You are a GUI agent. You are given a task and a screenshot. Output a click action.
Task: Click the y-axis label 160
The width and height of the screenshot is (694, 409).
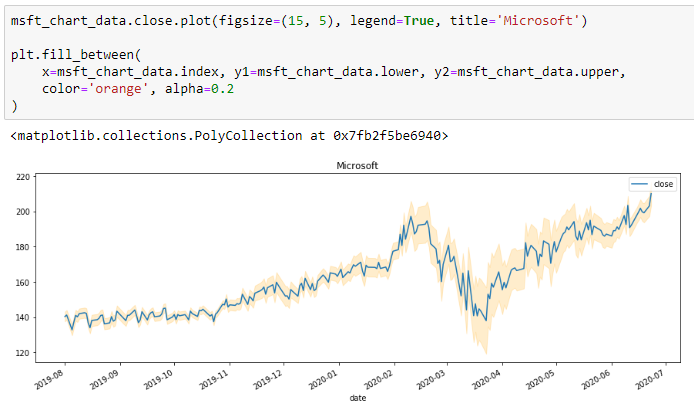point(23,282)
